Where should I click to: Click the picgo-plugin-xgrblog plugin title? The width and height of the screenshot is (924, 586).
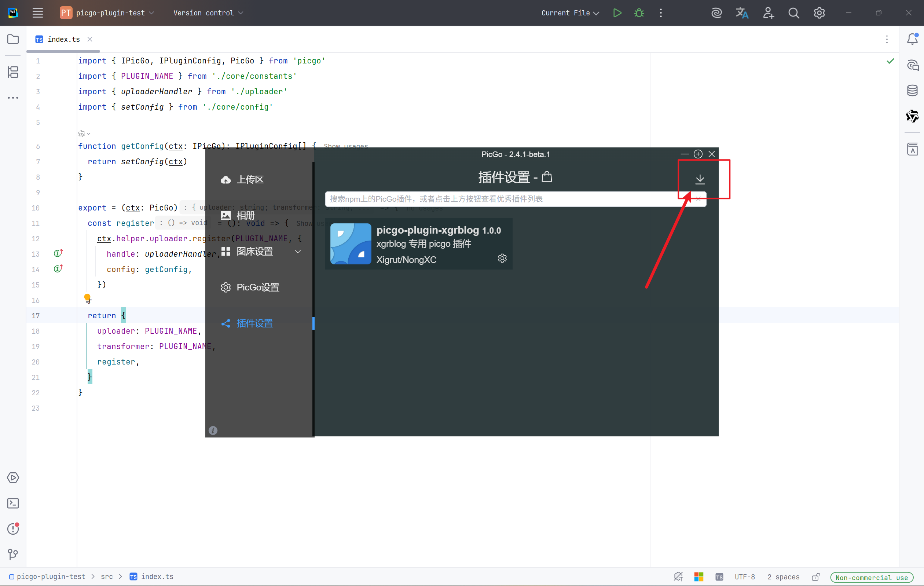(x=428, y=230)
